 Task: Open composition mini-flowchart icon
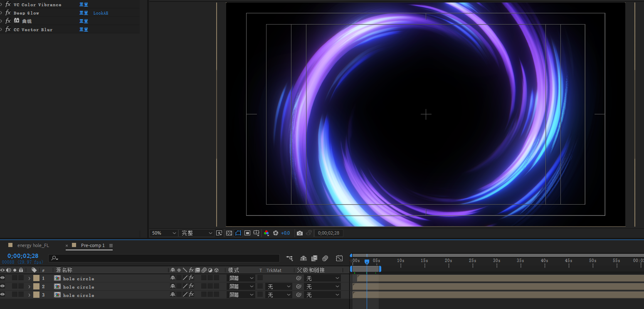tap(289, 258)
